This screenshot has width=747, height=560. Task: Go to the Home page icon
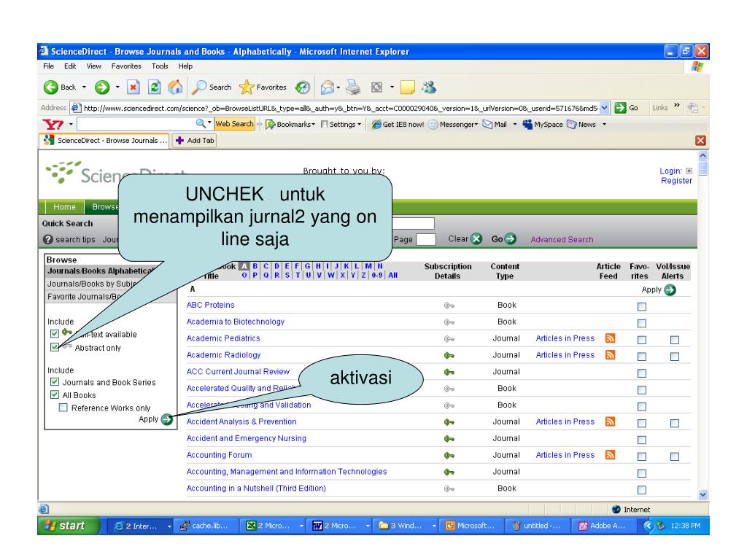pos(175,87)
